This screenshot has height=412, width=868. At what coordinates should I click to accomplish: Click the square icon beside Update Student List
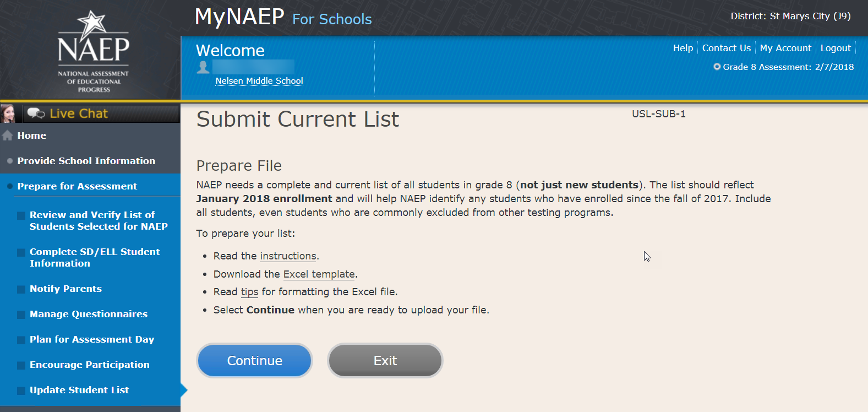point(21,391)
